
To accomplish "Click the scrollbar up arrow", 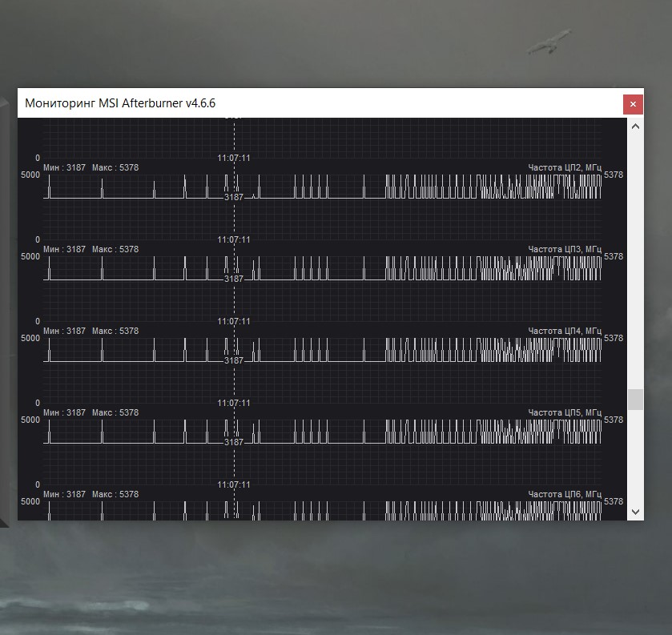I will (x=636, y=127).
